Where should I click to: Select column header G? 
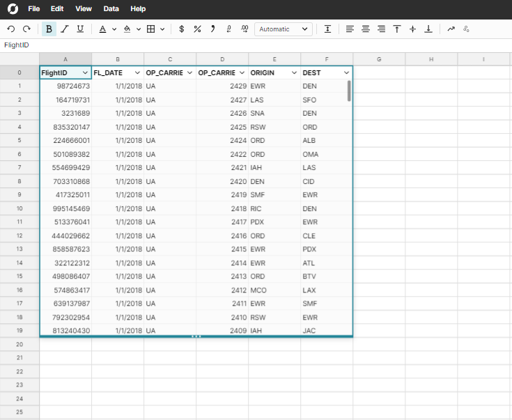pos(379,59)
